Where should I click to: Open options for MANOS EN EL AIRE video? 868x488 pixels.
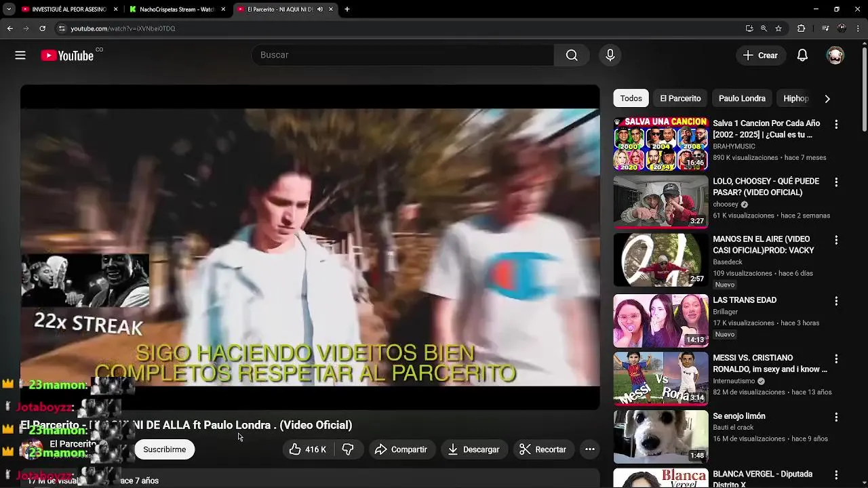tap(836, 240)
